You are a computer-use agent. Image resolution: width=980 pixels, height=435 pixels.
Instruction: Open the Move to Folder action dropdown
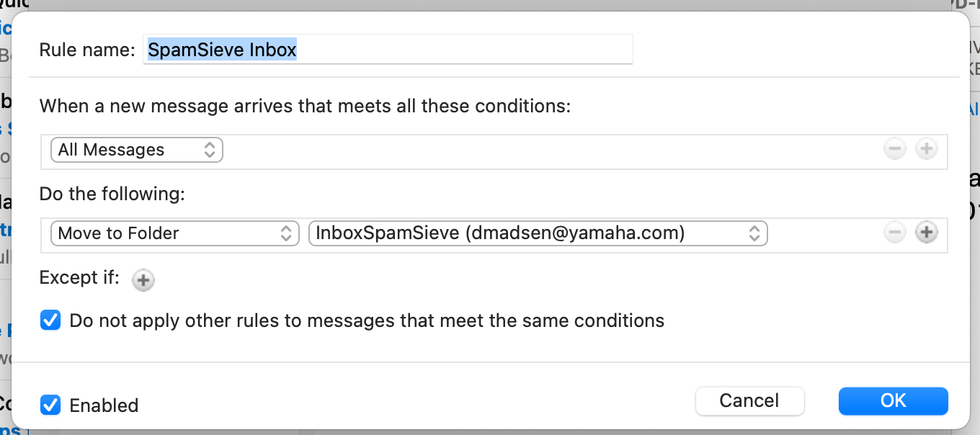tap(174, 233)
